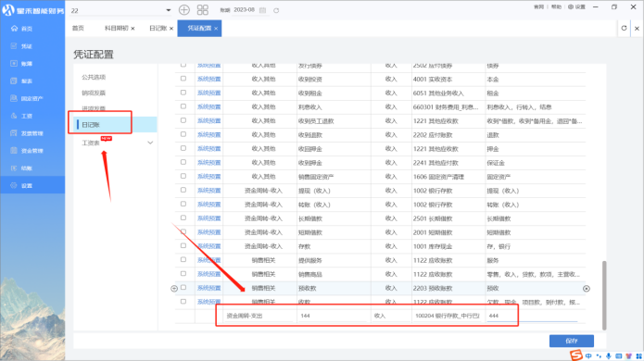Viewport: 644px width, 361px height.
Task: Switch to the 日记账 tab in tab bar
Action: coord(158,28)
